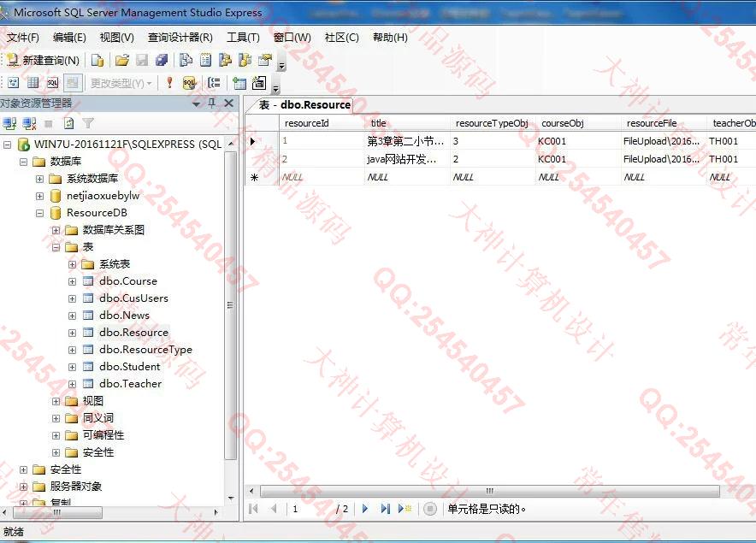
Task: Show the Criteria pane grid icon
Action: tap(32, 83)
